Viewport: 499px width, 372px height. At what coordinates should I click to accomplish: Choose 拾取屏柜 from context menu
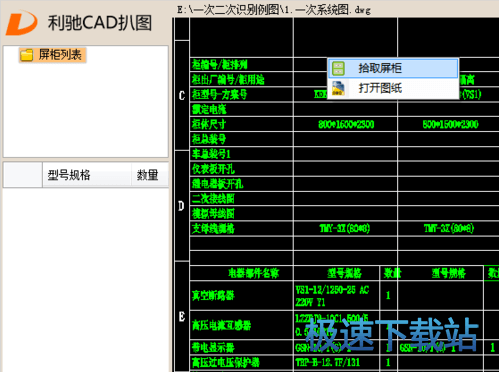[x=393, y=68]
